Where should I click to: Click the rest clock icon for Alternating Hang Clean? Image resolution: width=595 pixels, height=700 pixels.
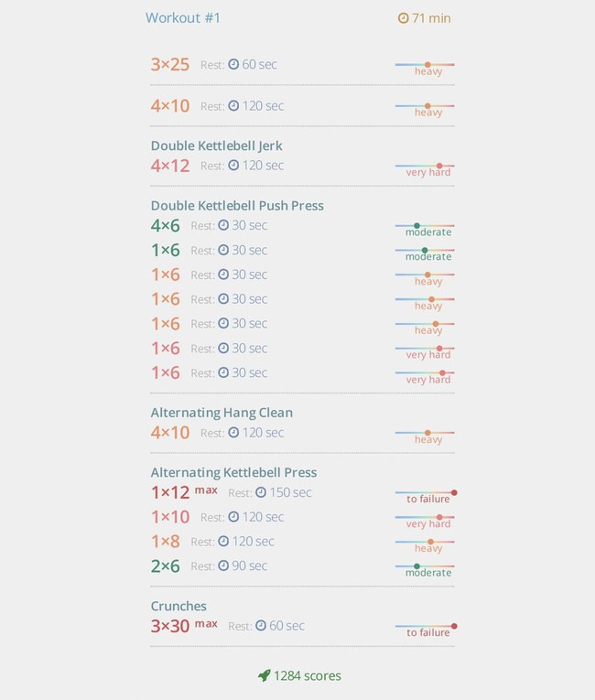(x=233, y=432)
